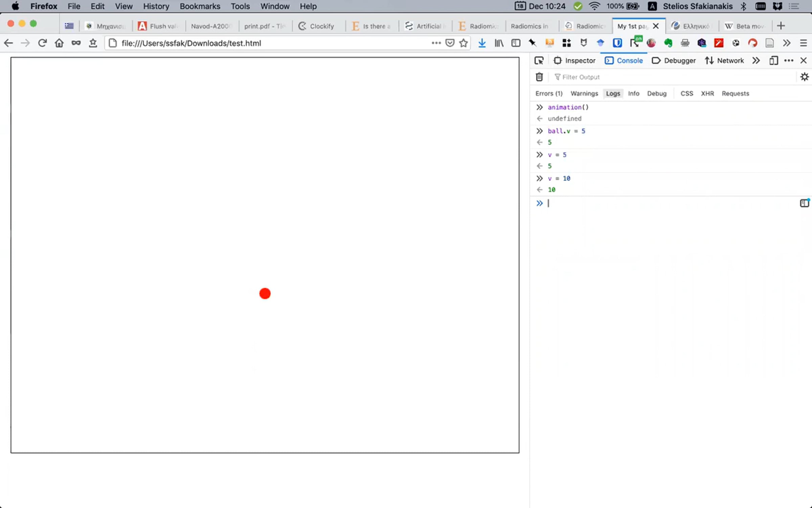Open Bluetooth menu bar icon
The width and height of the screenshot is (812, 508).
pyautogui.click(x=743, y=6)
